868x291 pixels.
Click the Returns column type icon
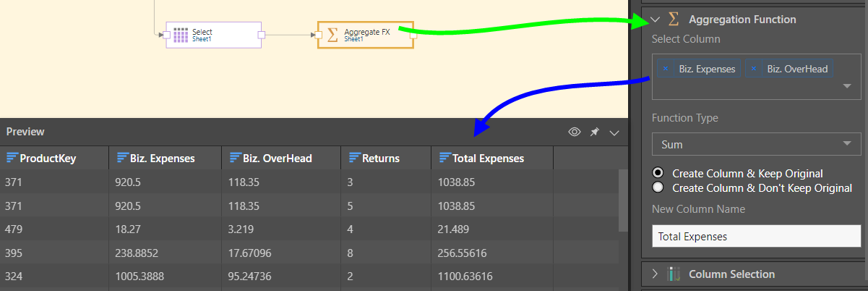[354, 158]
